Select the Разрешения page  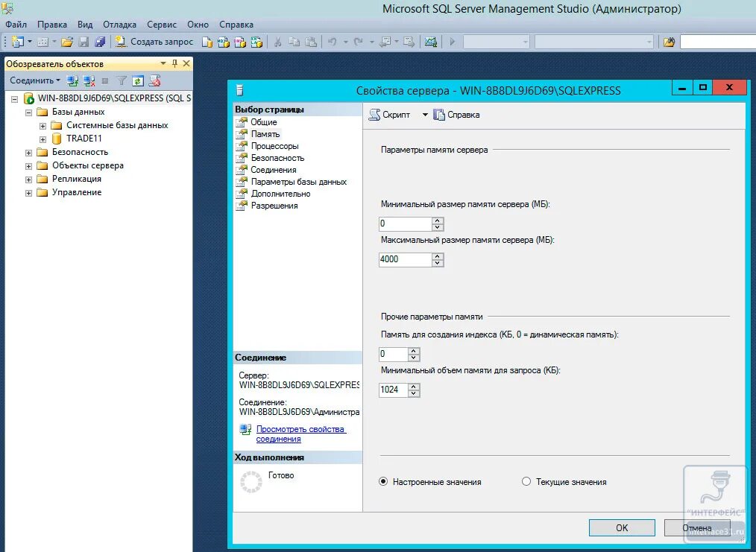(x=274, y=206)
